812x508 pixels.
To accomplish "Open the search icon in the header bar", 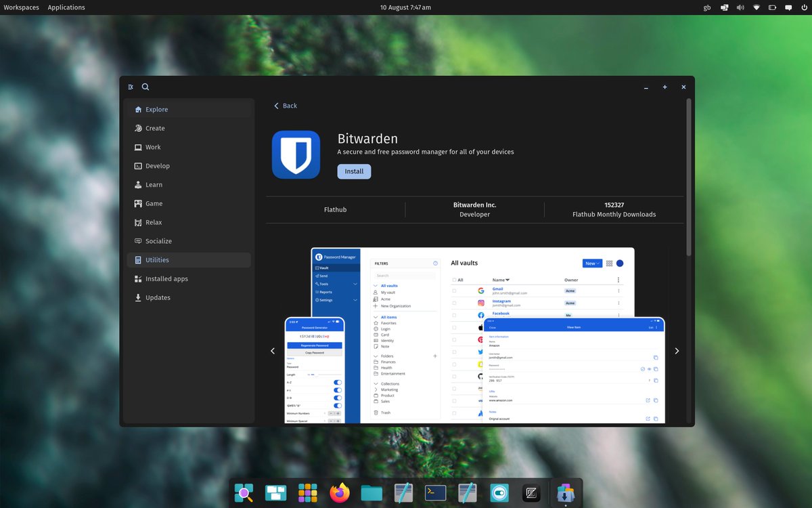I will tap(145, 87).
